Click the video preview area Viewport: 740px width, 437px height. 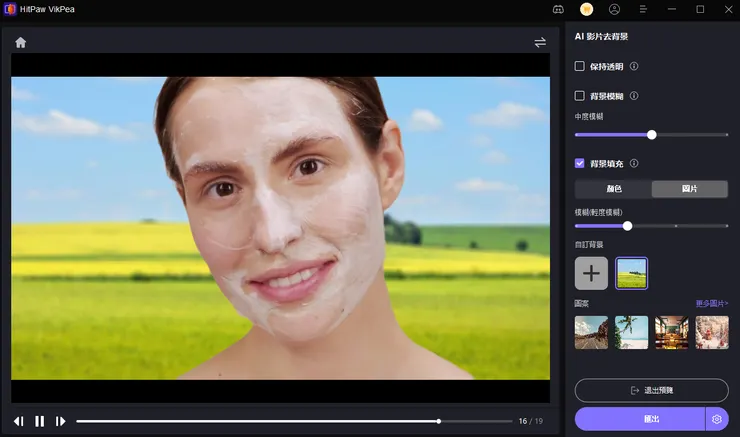pos(280,228)
